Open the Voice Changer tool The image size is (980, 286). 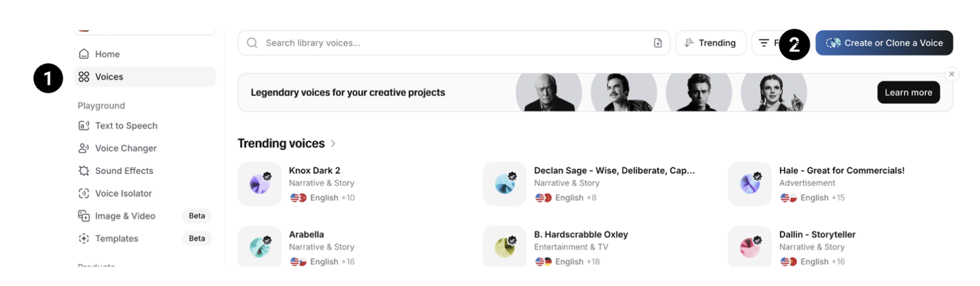[x=126, y=148]
